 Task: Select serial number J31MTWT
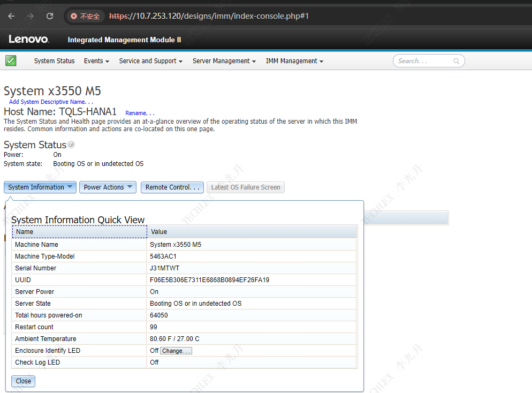coord(164,268)
